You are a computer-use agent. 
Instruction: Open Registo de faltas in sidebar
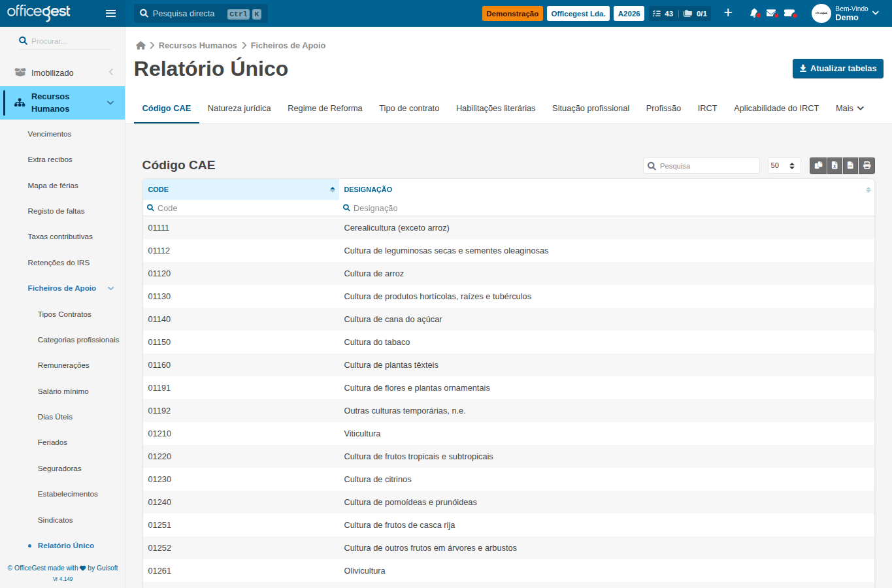tap(56, 211)
